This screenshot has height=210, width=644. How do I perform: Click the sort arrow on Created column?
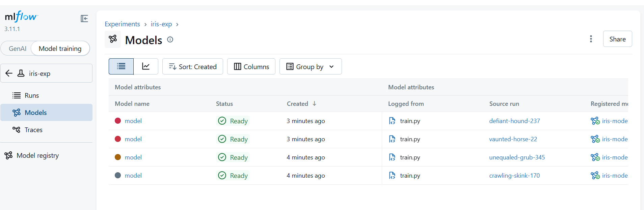[x=314, y=103]
